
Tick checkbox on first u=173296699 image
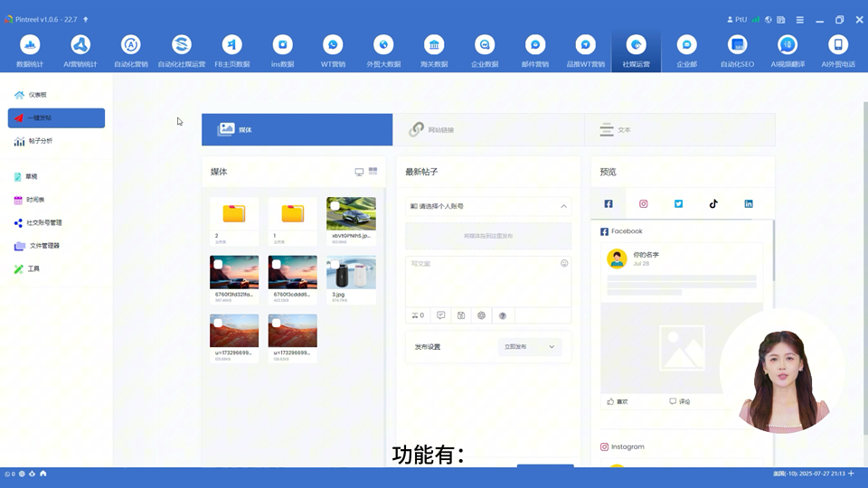point(218,324)
